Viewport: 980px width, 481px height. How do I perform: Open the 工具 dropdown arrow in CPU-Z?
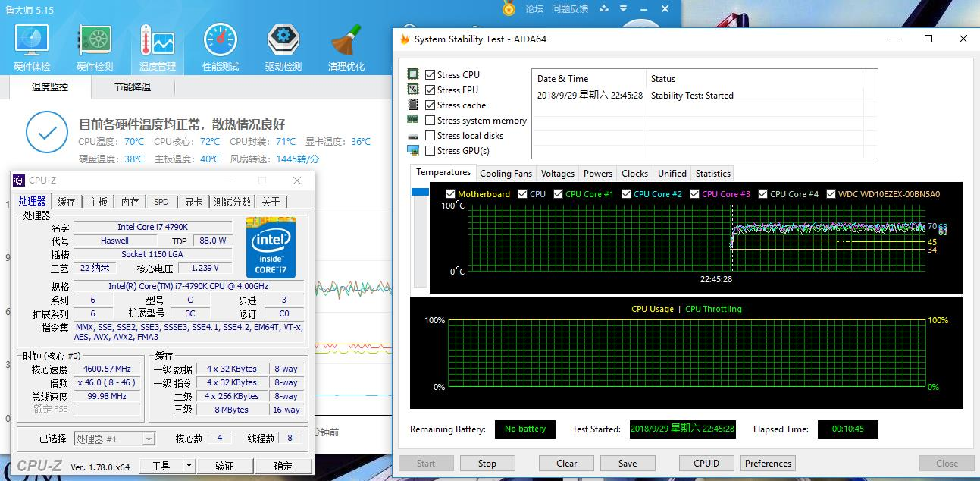pos(189,466)
